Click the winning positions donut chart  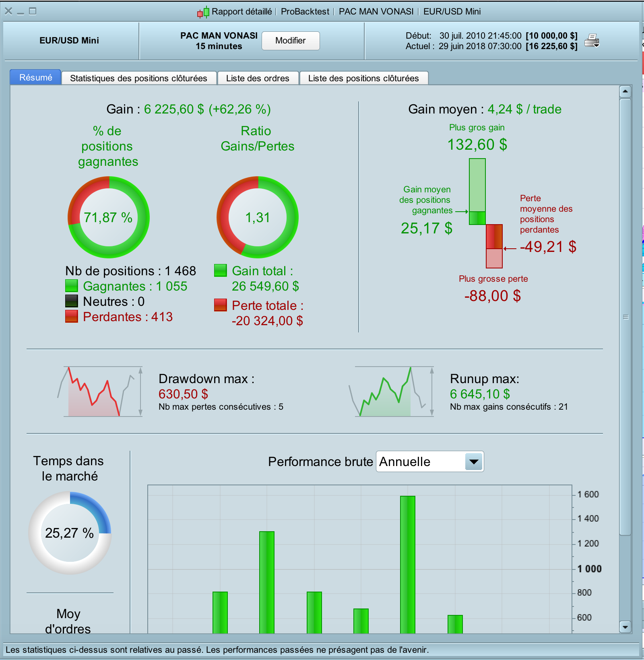point(109,217)
